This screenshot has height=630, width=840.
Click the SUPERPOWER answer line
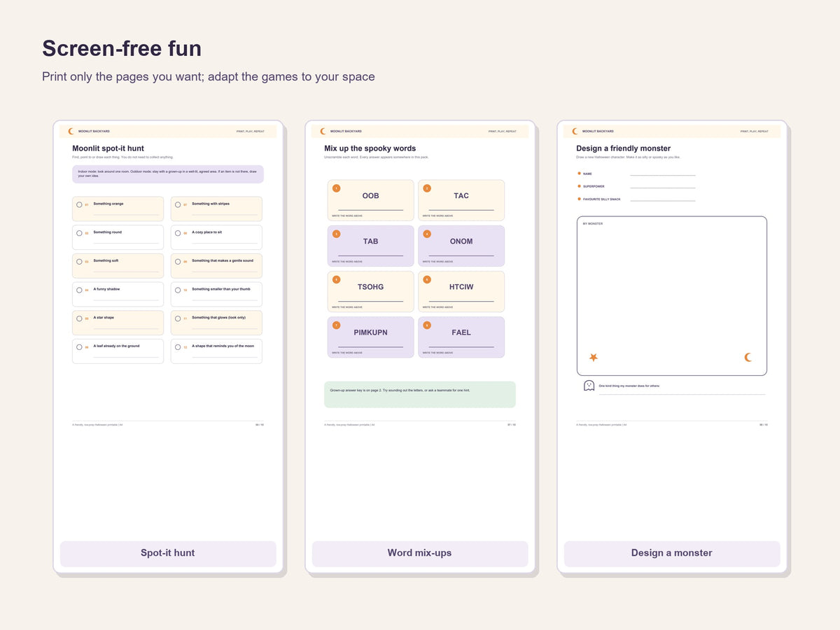tap(662, 188)
